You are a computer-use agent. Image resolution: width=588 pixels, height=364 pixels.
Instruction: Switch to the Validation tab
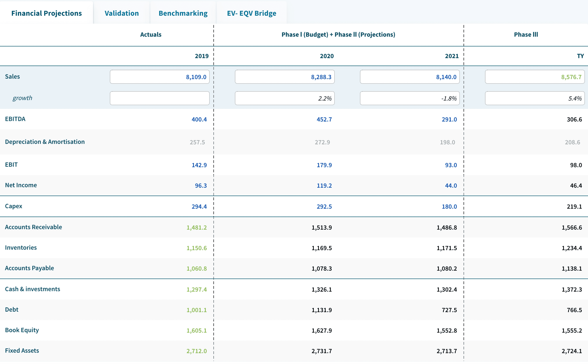pos(121,13)
